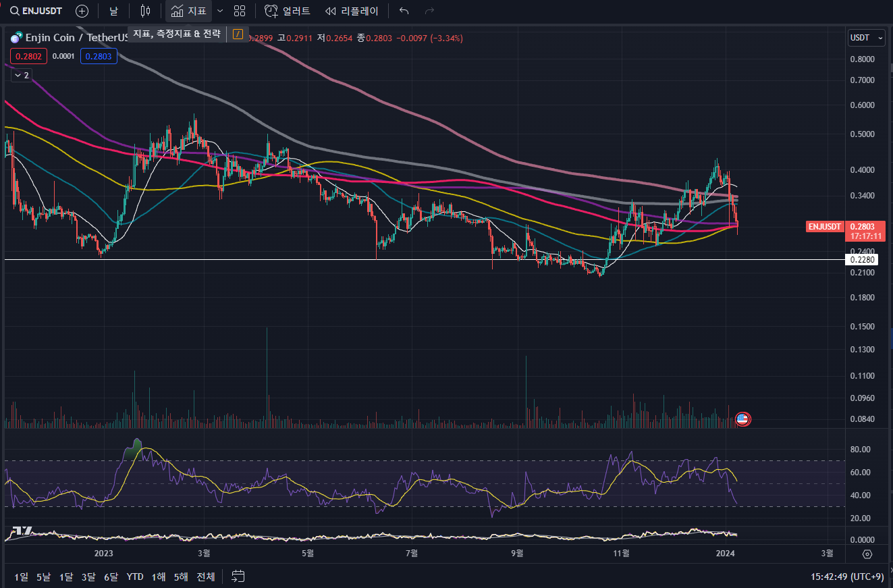Image resolution: width=893 pixels, height=588 pixels.
Task: Click the red 0.2802 sell price button
Action: (x=28, y=57)
